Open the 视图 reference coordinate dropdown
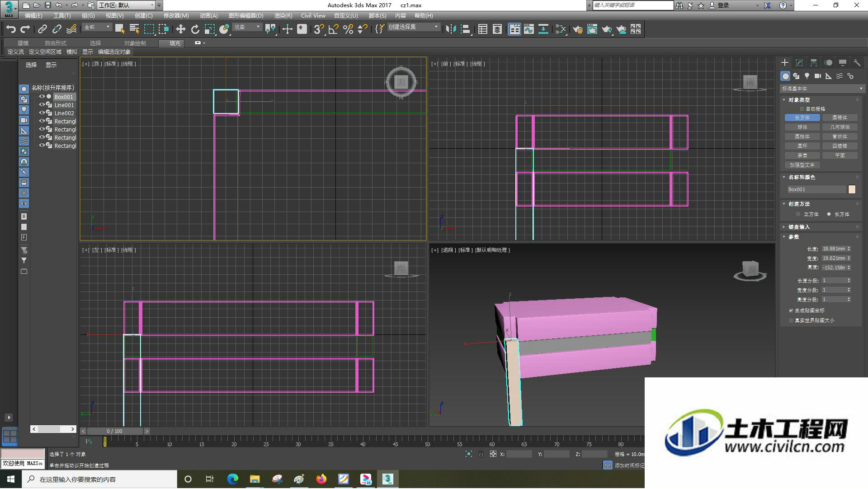868x489 pixels. point(247,27)
